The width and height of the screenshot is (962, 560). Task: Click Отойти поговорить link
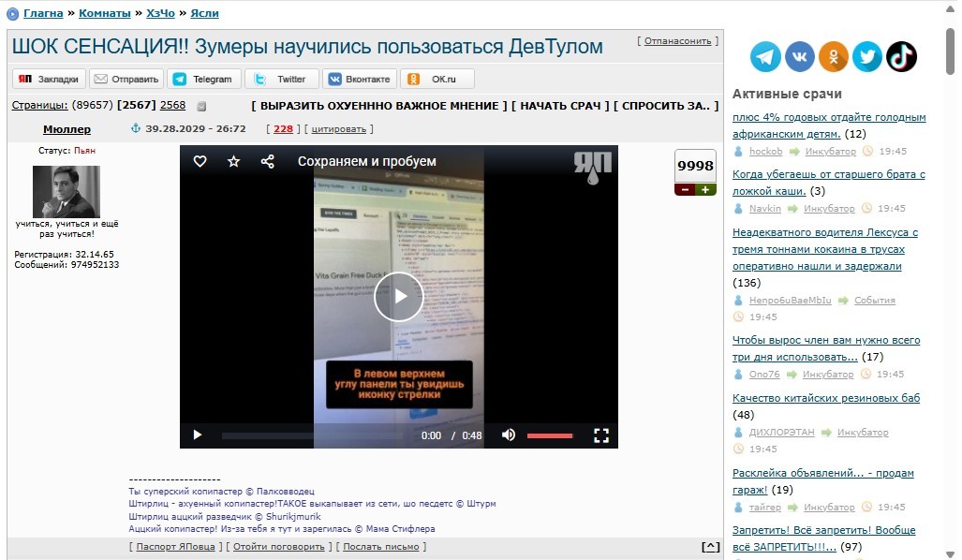278,547
